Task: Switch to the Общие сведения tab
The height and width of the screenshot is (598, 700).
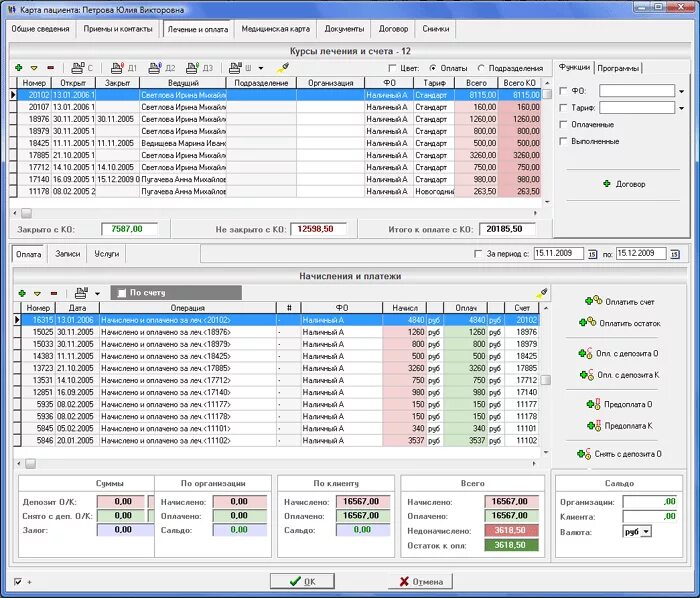Action: 41,29
